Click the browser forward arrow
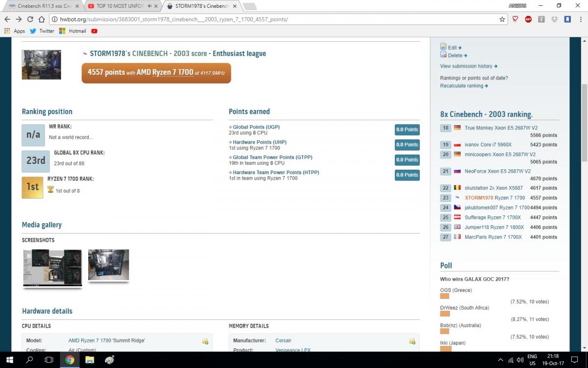 (x=19, y=19)
